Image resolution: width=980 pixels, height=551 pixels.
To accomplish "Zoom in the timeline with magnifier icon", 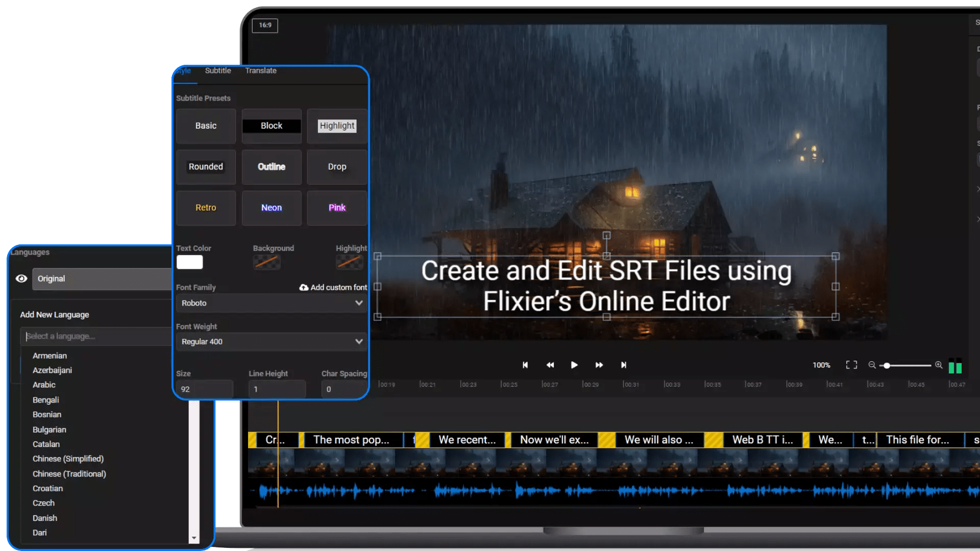I will tap(939, 365).
